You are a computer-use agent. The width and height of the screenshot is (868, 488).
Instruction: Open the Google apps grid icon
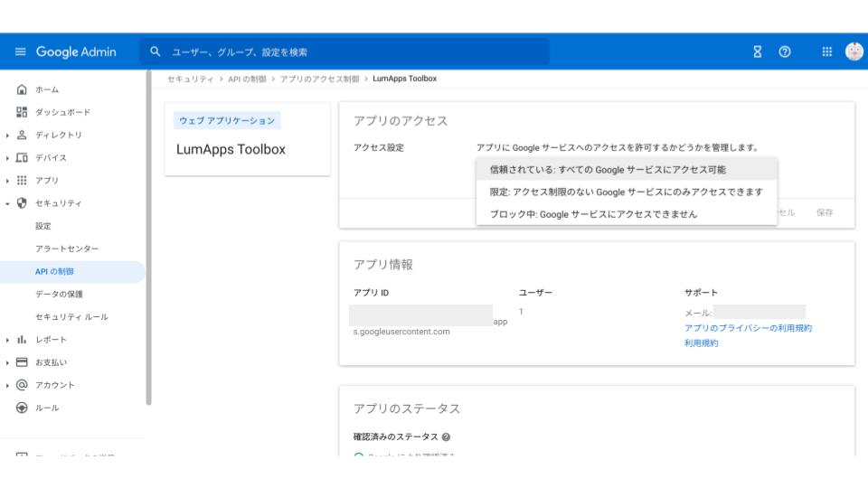coord(827,52)
